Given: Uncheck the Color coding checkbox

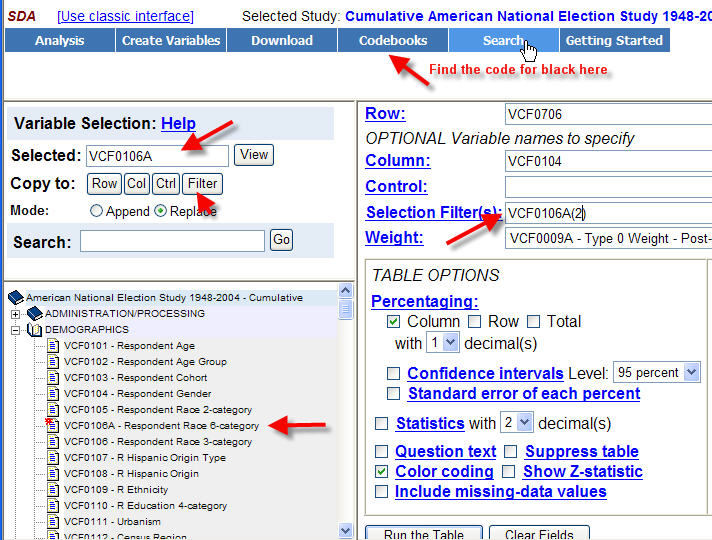Looking at the screenshot, I should coord(382,471).
